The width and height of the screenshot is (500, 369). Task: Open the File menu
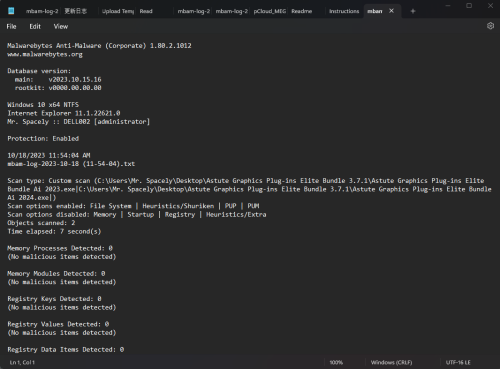[x=11, y=26]
